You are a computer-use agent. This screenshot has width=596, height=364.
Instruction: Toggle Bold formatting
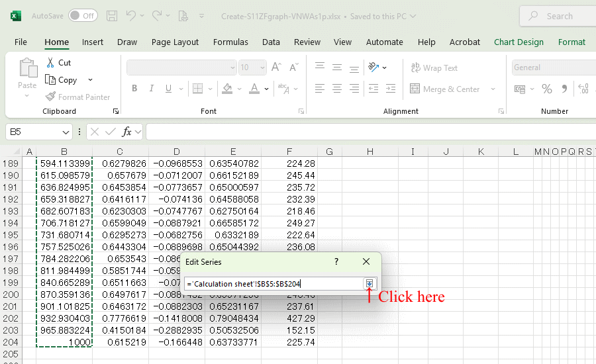tap(134, 89)
